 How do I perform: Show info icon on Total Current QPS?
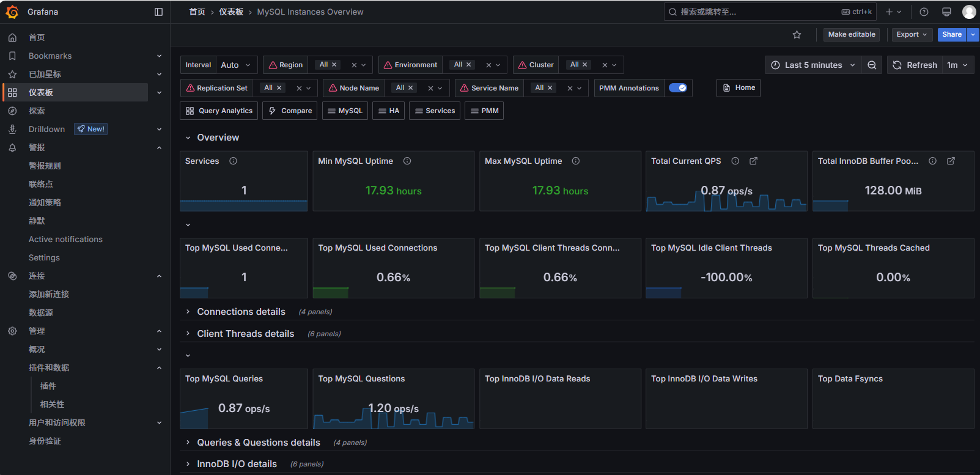(735, 161)
